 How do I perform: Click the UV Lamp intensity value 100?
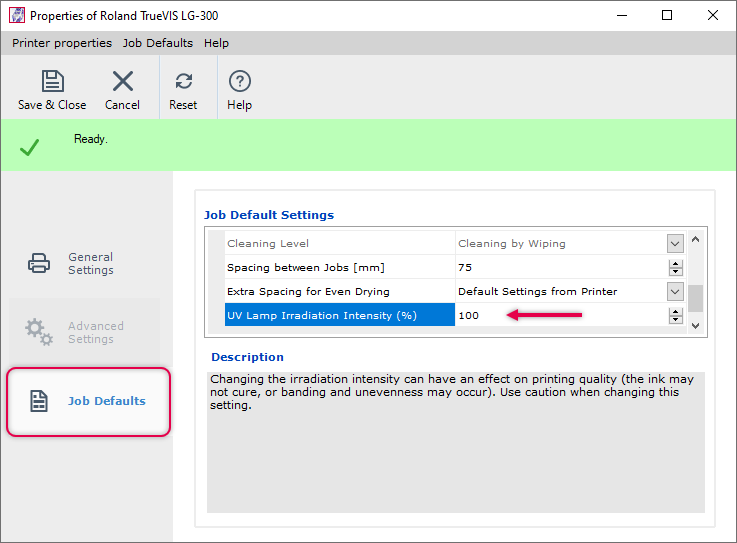[x=469, y=315]
